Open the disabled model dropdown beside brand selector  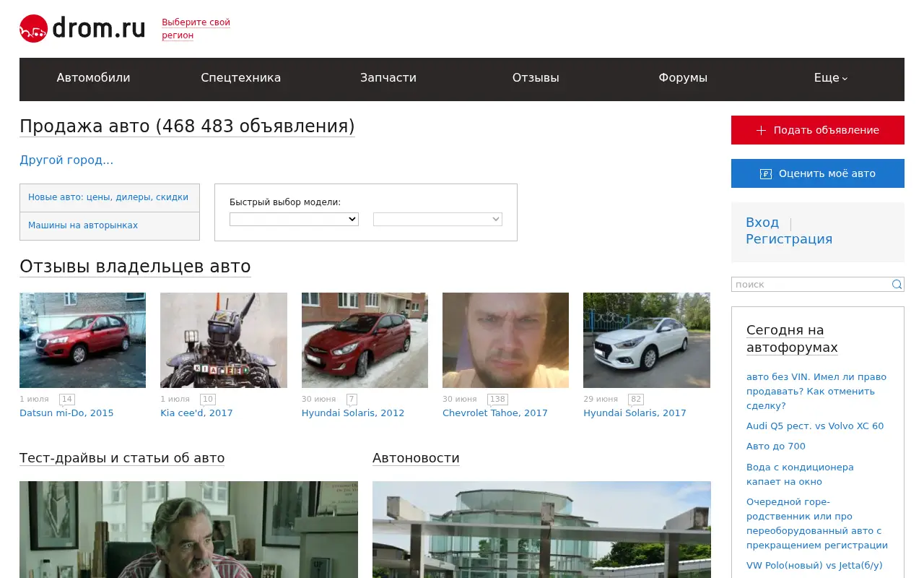[x=437, y=219]
